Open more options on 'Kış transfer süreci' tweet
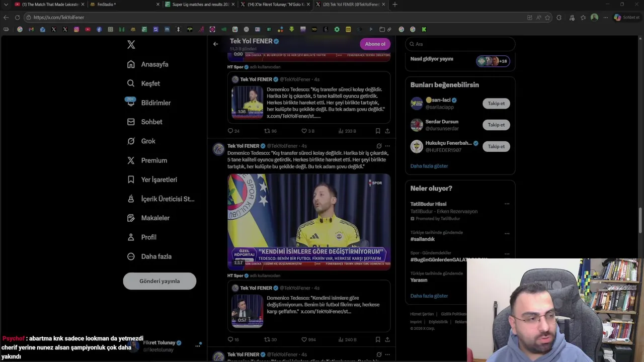 point(387,146)
